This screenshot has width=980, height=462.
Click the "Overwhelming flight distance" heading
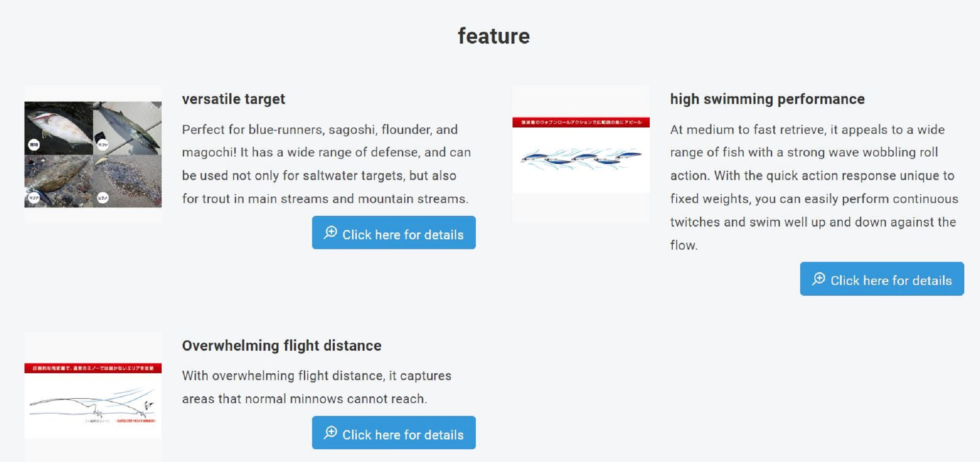(x=281, y=346)
